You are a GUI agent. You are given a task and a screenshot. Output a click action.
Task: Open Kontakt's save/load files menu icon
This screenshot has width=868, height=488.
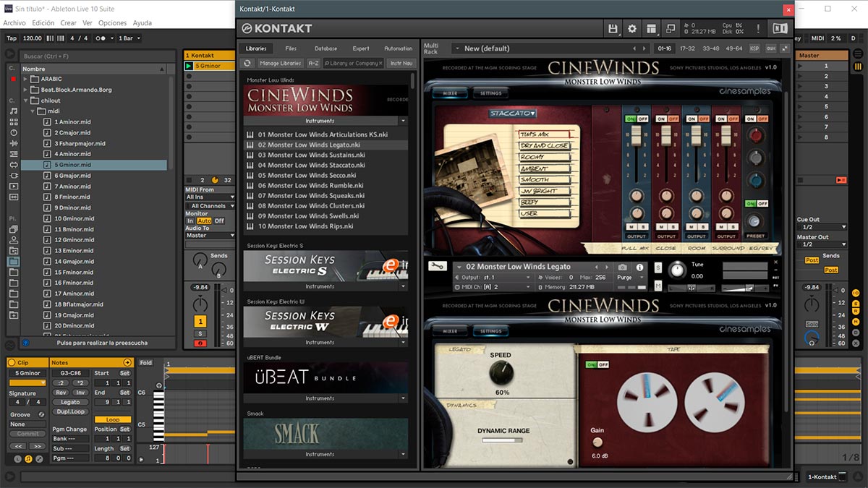[613, 28]
